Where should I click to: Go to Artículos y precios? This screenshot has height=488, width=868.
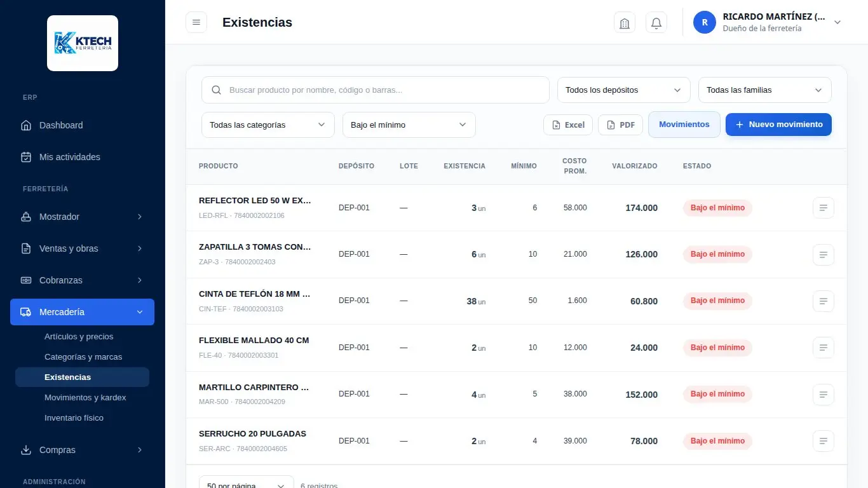click(x=79, y=337)
